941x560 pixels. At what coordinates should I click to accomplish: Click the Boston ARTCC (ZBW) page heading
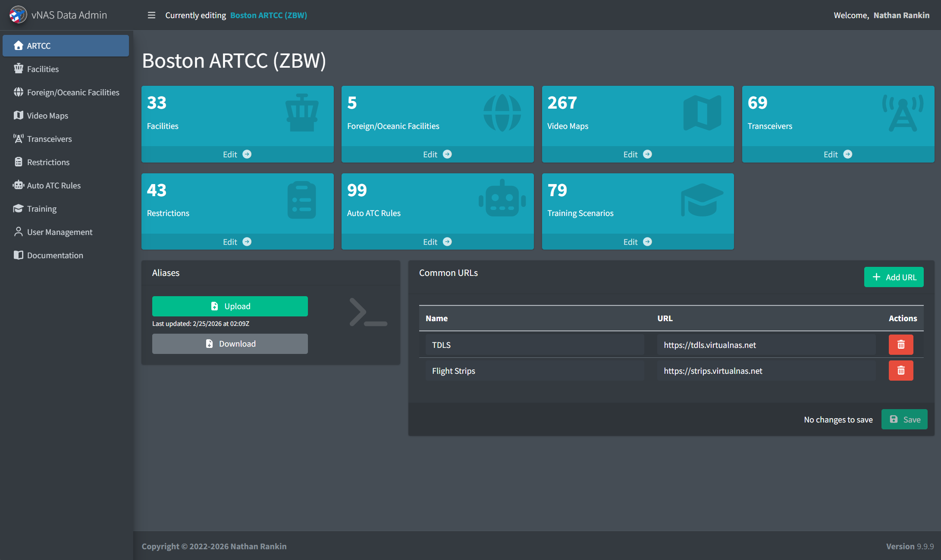pos(234,60)
